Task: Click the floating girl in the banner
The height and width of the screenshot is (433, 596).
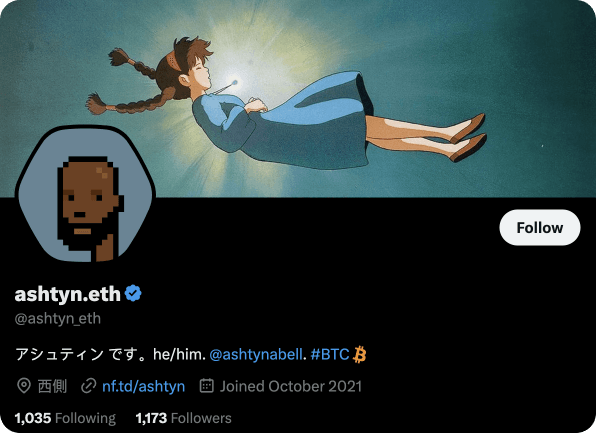Action: 287,103
